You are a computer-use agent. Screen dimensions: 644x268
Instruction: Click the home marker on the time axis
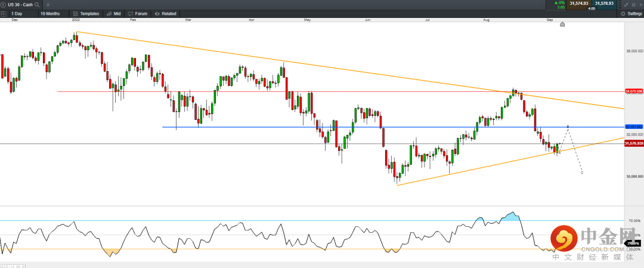[562, 24]
